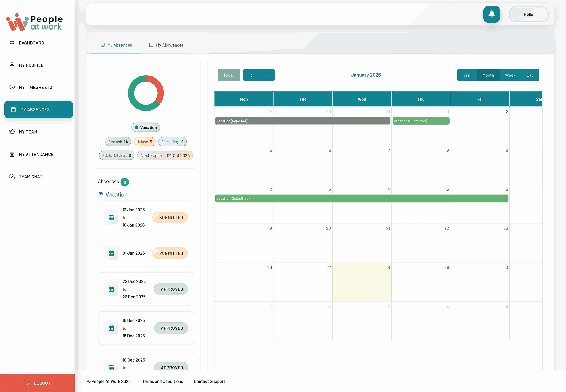View My Attendance records
Image resolution: width=566 pixels, height=392 pixels.
36,154
